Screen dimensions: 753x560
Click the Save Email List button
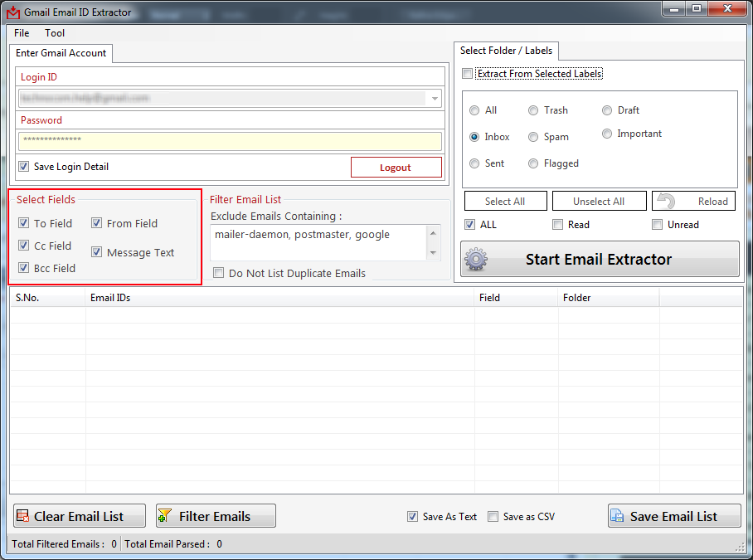point(674,516)
